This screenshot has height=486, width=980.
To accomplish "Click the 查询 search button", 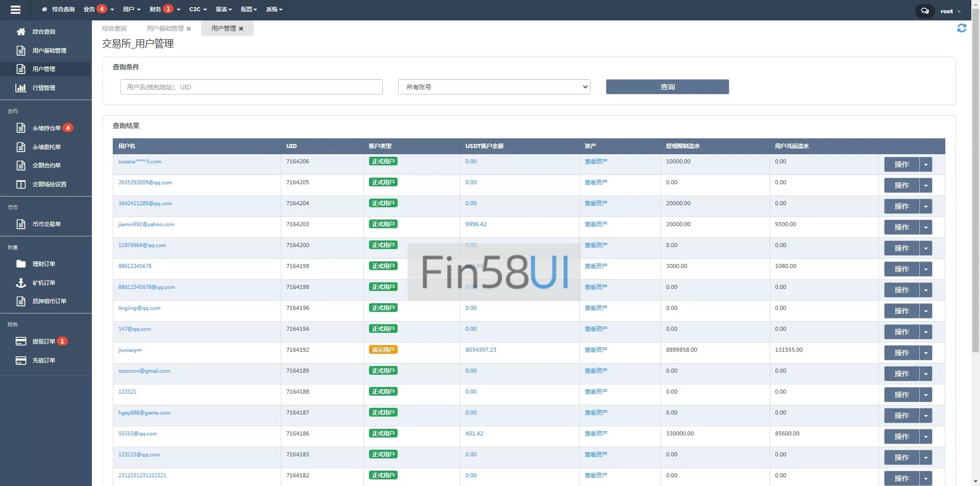I will click(x=667, y=87).
